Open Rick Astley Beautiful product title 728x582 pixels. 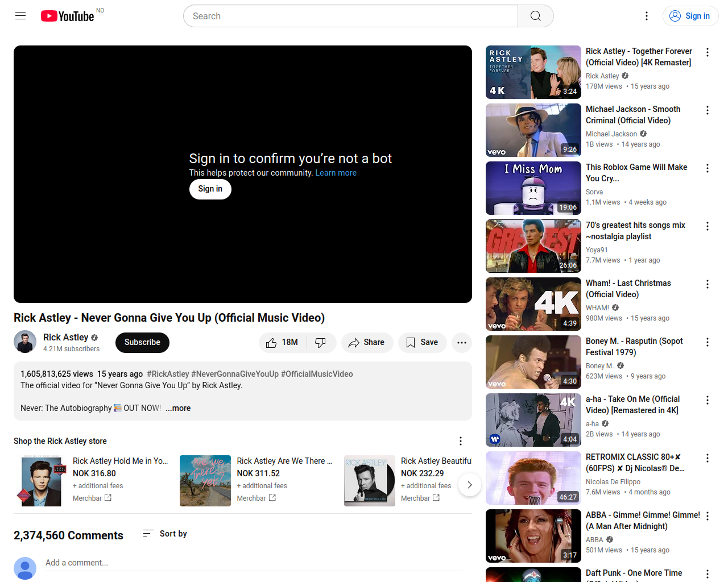pos(436,461)
